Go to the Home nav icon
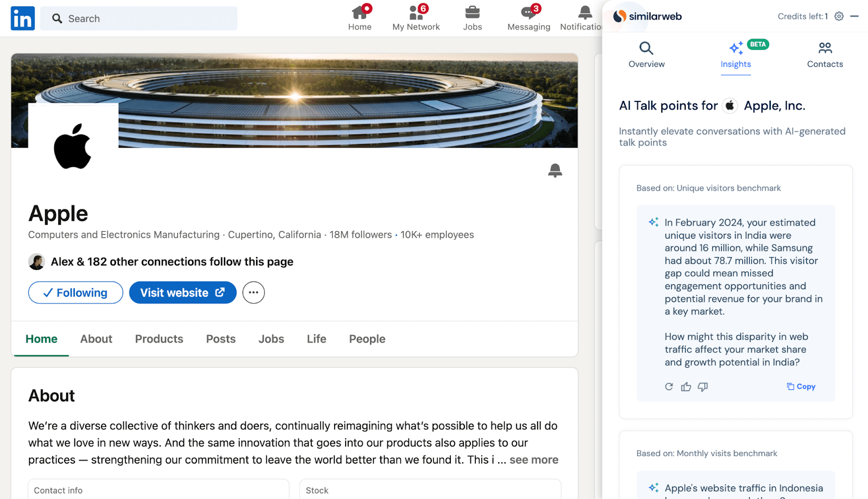Viewport: 868px width, 499px height. pos(360,18)
